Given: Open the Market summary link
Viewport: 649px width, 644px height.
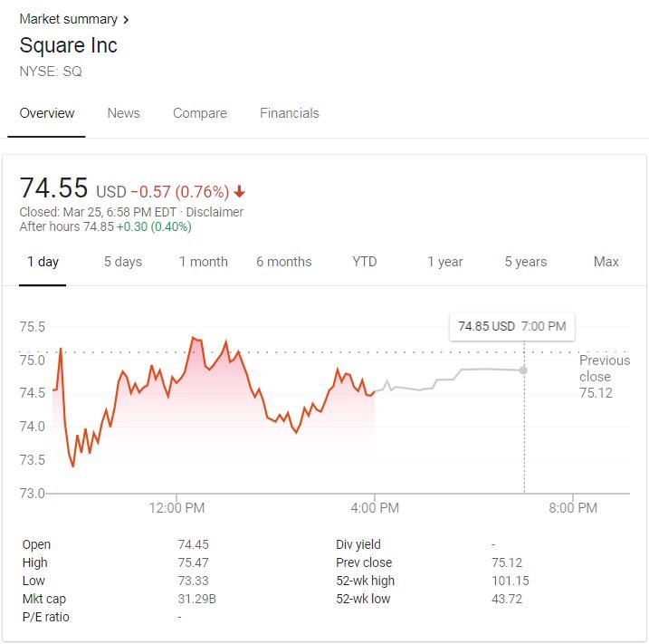Looking at the screenshot, I should click(x=68, y=19).
